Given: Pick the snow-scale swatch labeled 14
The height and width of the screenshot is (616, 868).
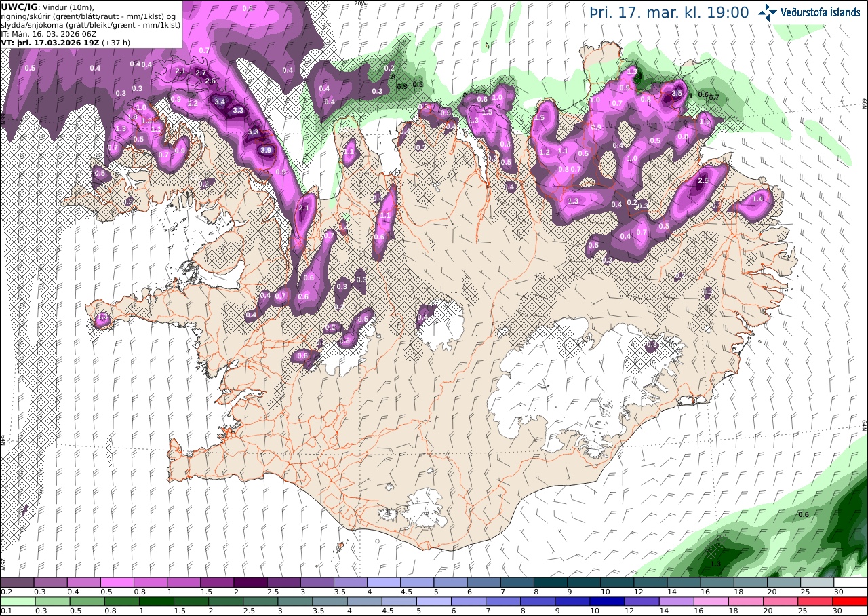Looking at the screenshot, I should coord(684,582).
